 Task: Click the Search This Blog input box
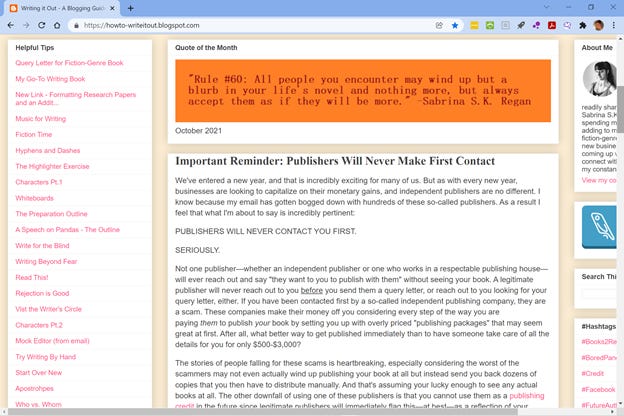[x=599, y=294]
